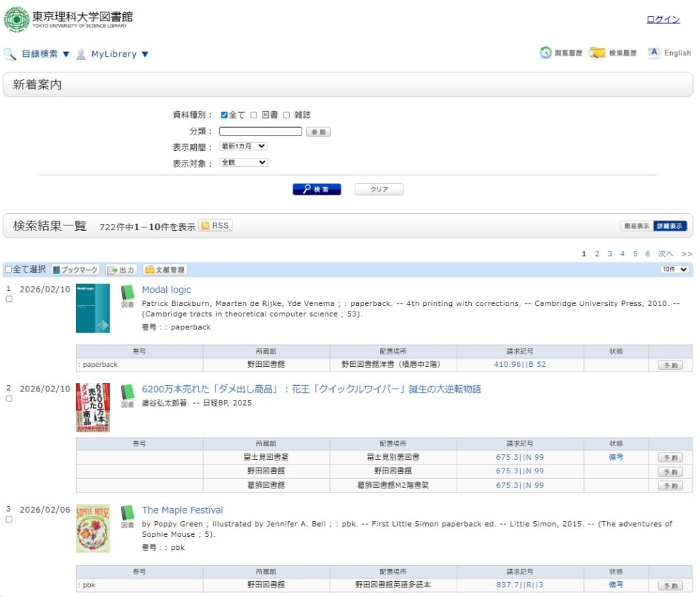Open the Modal logic title link

tap(166, 290)
